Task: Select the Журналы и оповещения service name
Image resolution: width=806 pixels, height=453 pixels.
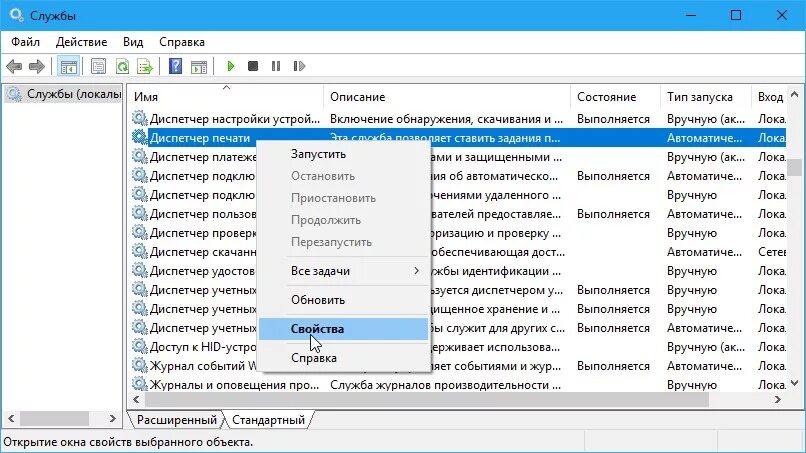Action: click(x=234, y=385)
